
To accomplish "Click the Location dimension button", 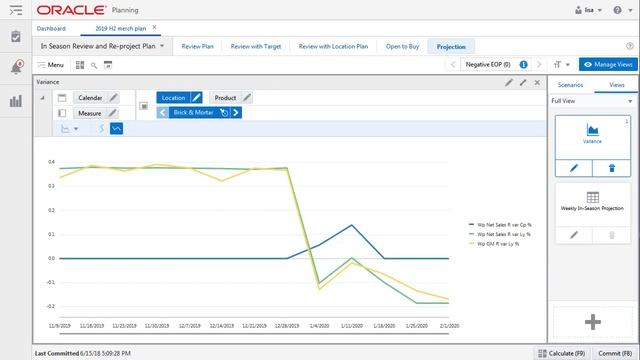I will pos(173,98).
